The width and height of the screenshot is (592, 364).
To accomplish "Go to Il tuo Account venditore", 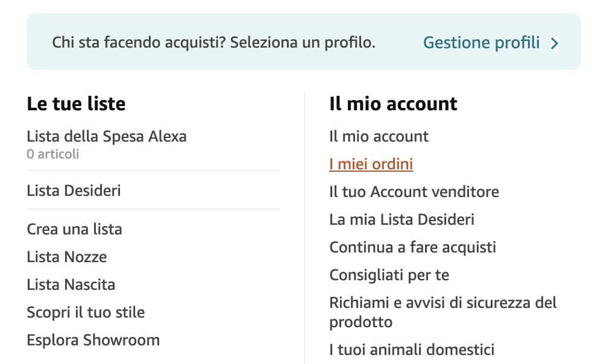I will coord(414,192).
